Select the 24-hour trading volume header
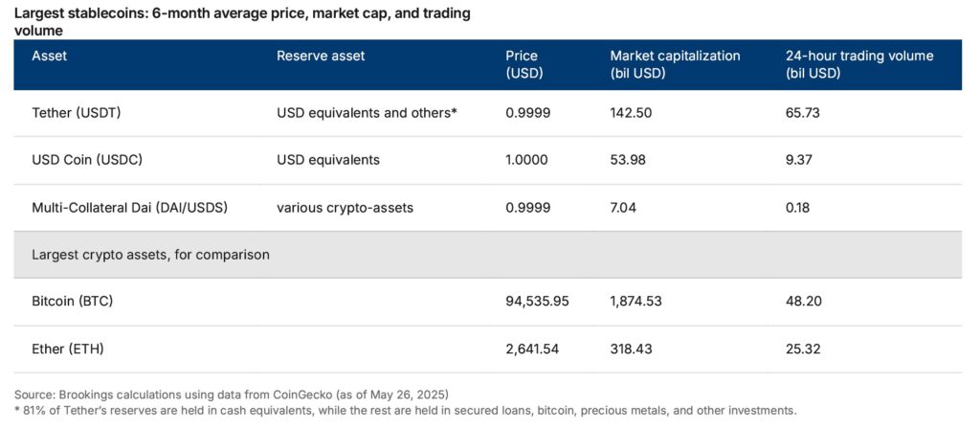This screenshot has width=980, height=430. (858, 64)
